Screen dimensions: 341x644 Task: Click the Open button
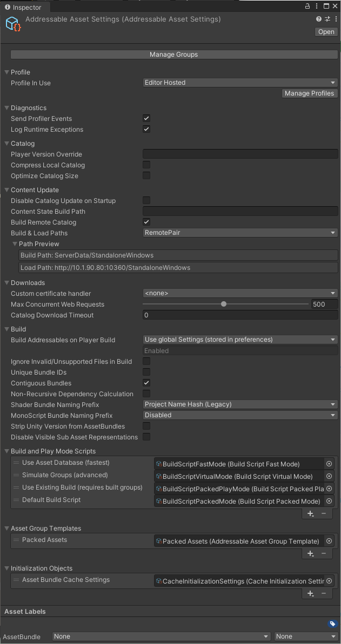coord(326,32)
